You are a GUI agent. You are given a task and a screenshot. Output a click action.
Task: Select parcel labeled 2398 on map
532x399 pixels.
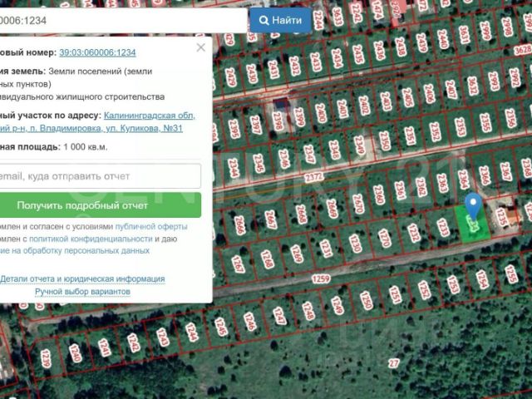point(278,121)
